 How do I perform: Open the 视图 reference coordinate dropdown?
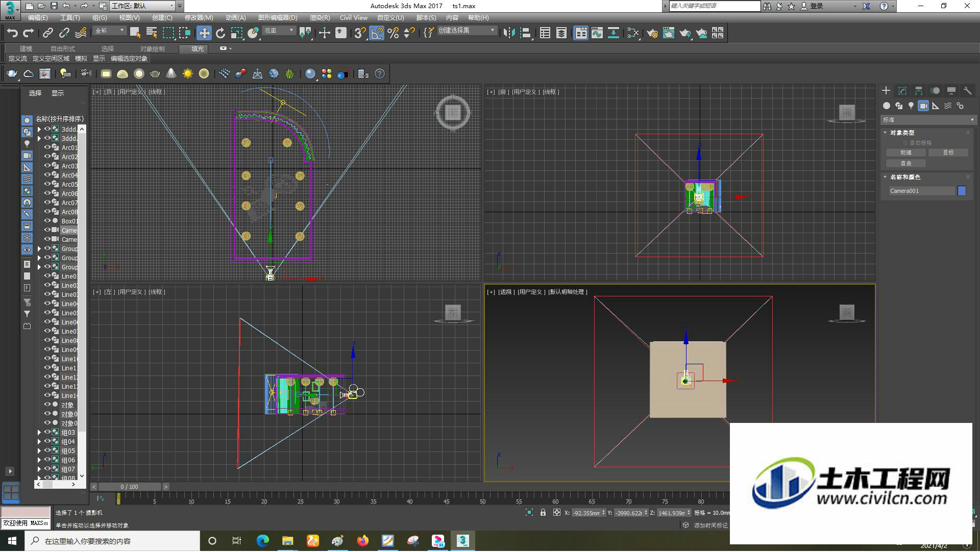[x=279, y=31]
